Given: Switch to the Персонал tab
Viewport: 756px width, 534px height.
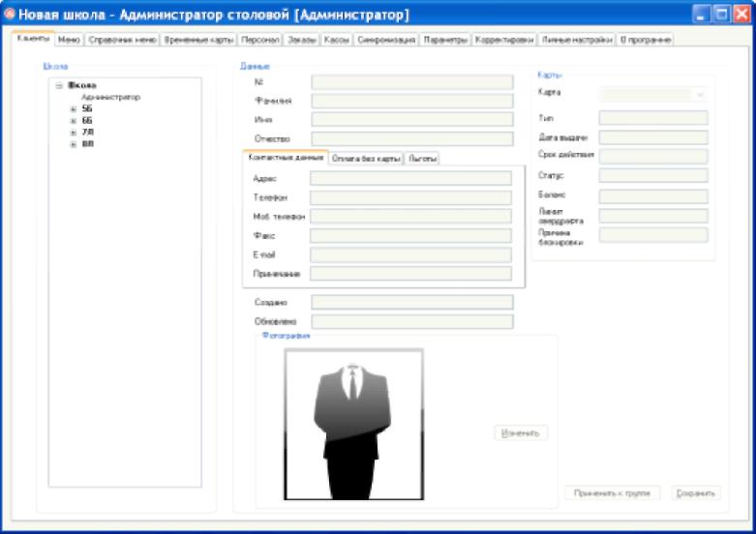Looking at the screenshot, I should [260, 40].
